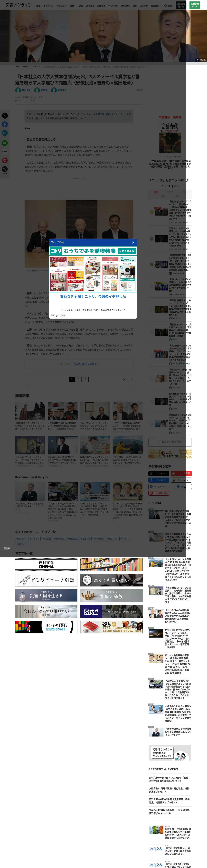Open 今日こそぐっすり眠りたい banner
Image resolution: width=207 pixels, height=868 pixels.
point(46,611)
